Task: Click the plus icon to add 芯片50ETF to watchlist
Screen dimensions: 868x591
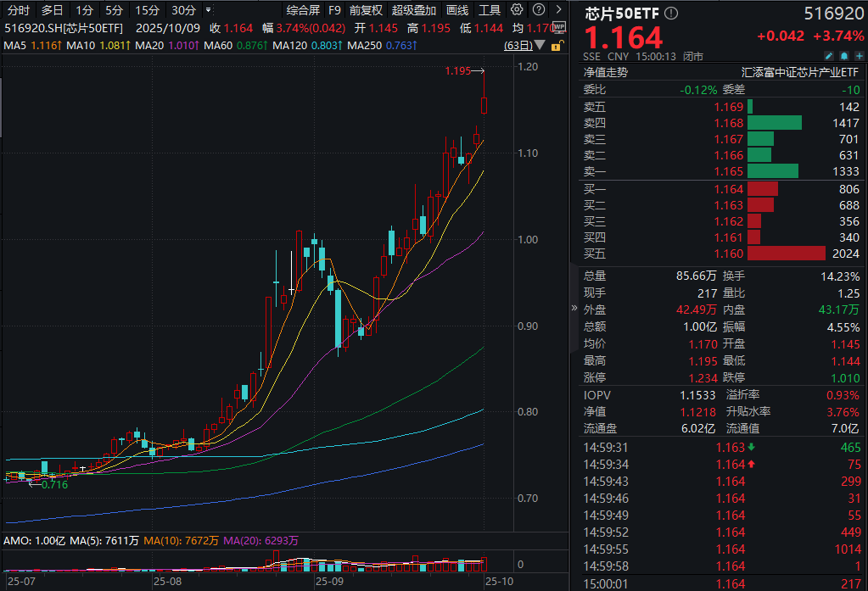Action: click(860, 54)
